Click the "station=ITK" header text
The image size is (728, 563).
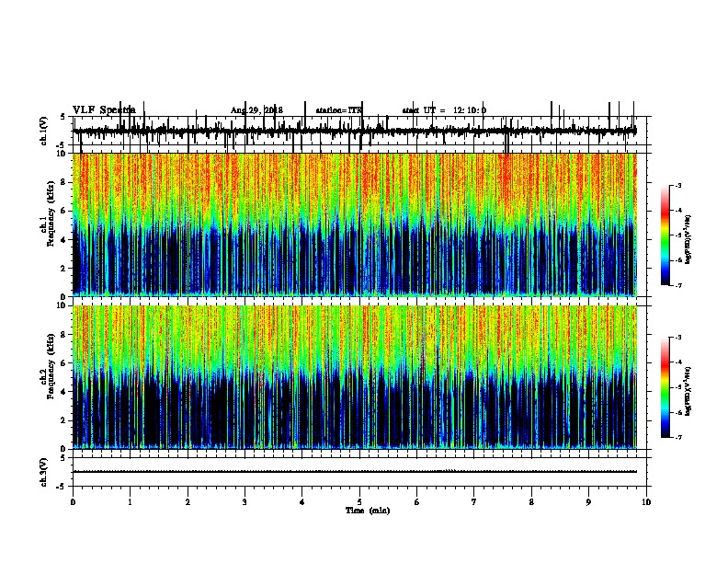click(x=338, y=110)
